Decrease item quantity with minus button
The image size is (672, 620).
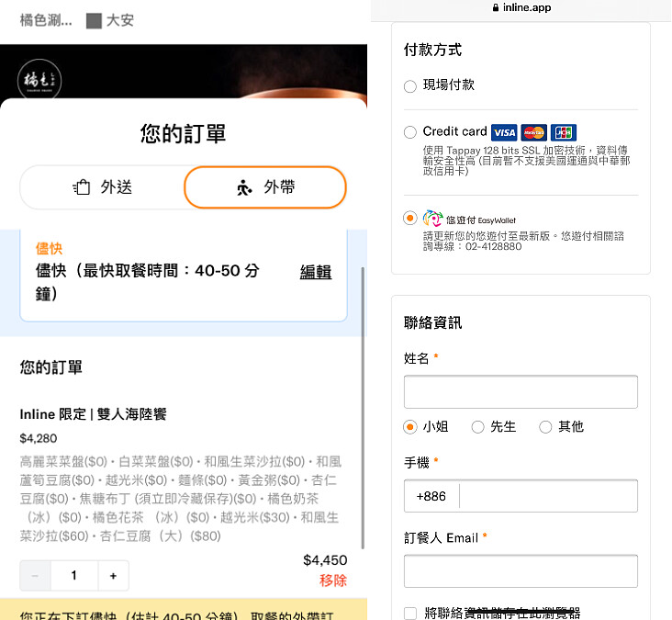(36, 576)
